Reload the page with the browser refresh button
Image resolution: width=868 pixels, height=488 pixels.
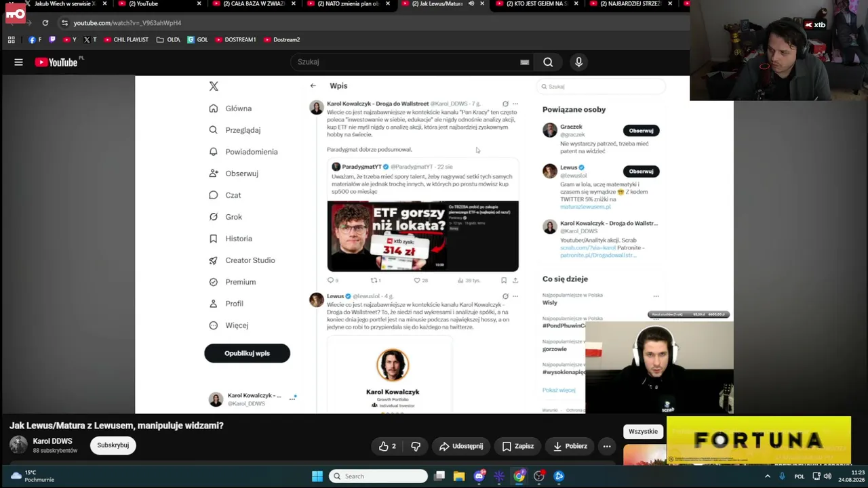click(x=45, y=23)
